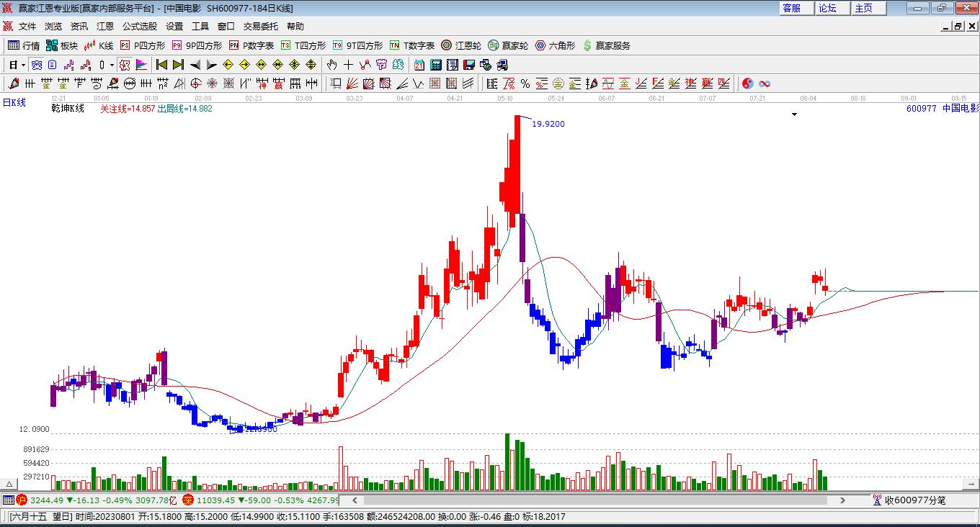Select the hand pan tool
The width and height of the screenshot is (980, 527).
331,65
